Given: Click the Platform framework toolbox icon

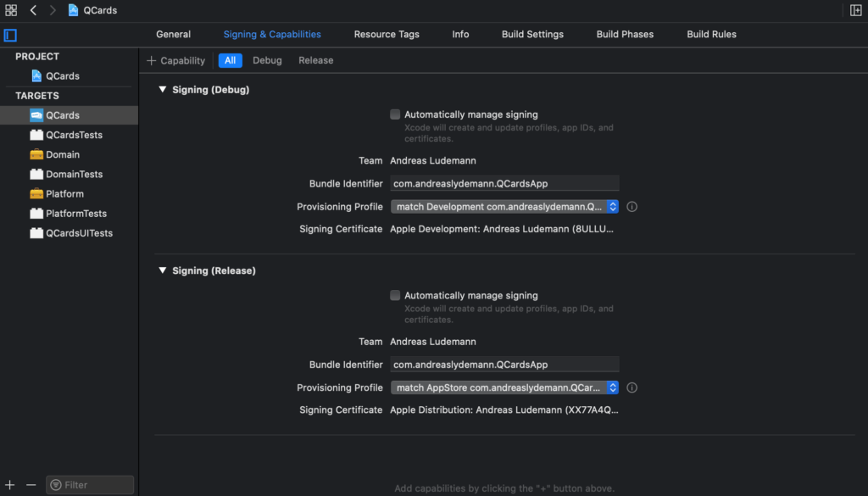Looking at the screenshot, I should tap(36, 194).
